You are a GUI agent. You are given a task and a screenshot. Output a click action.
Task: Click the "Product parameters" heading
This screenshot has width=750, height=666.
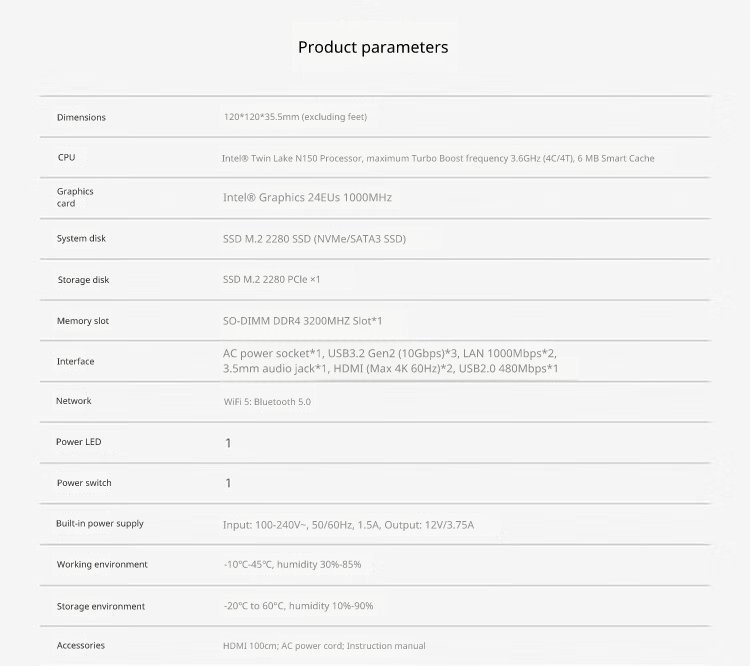(373, 47)
